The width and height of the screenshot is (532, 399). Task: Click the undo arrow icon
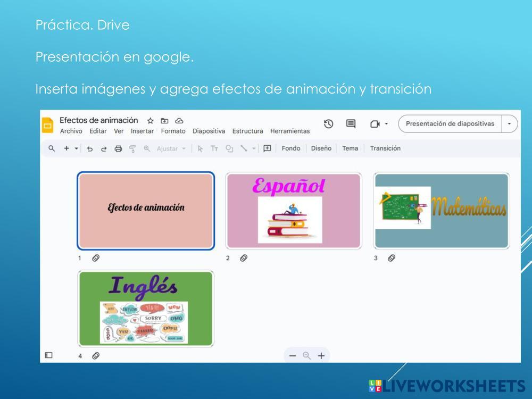pyautogui.click(x=90, y=149)
